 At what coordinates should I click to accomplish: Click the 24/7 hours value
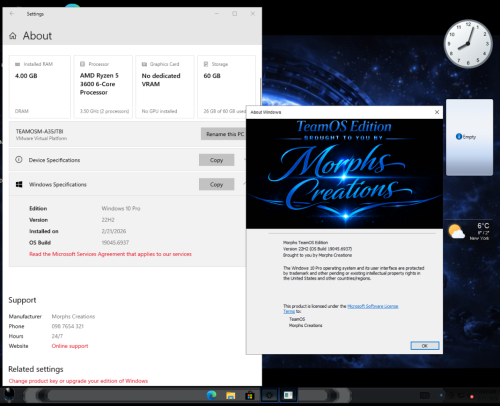57,336
